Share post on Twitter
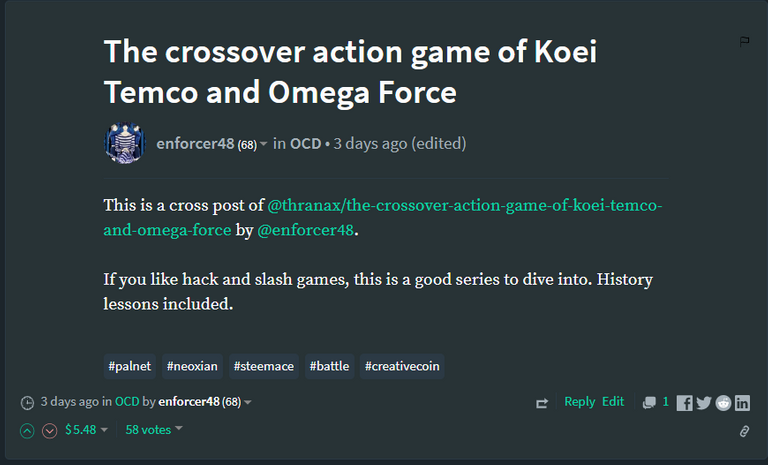The image size is (768, 465). click(704, 403)
